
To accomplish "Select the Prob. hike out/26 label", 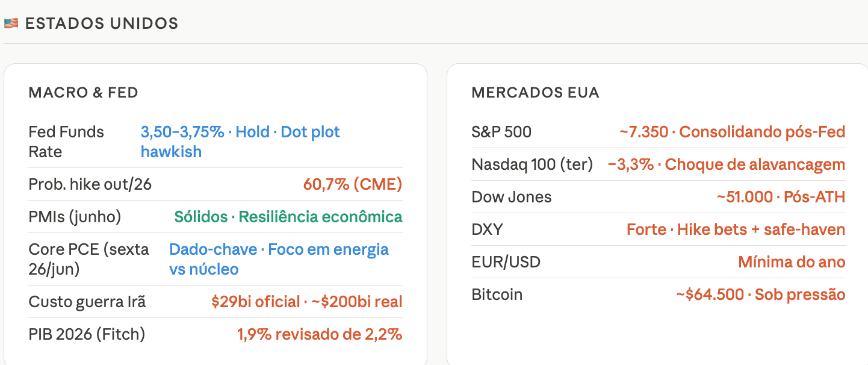I will click(x=90, y=184).
